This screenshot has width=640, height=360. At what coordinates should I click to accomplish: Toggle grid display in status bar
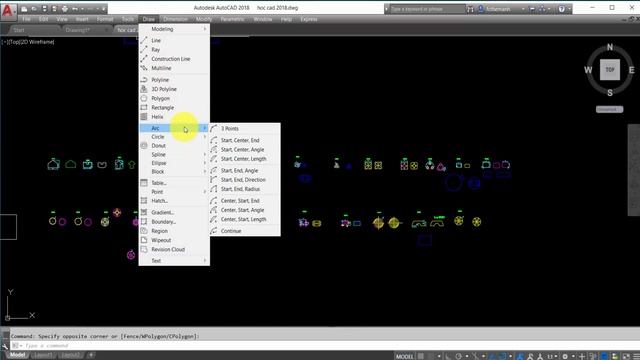pos(421,356)
